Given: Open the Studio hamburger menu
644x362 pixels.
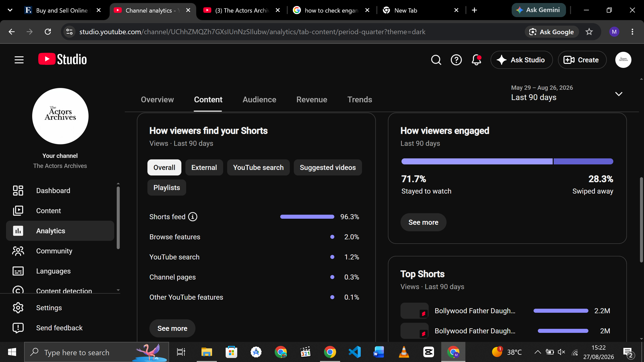Looking at the screenshot, I should point(19,60).
